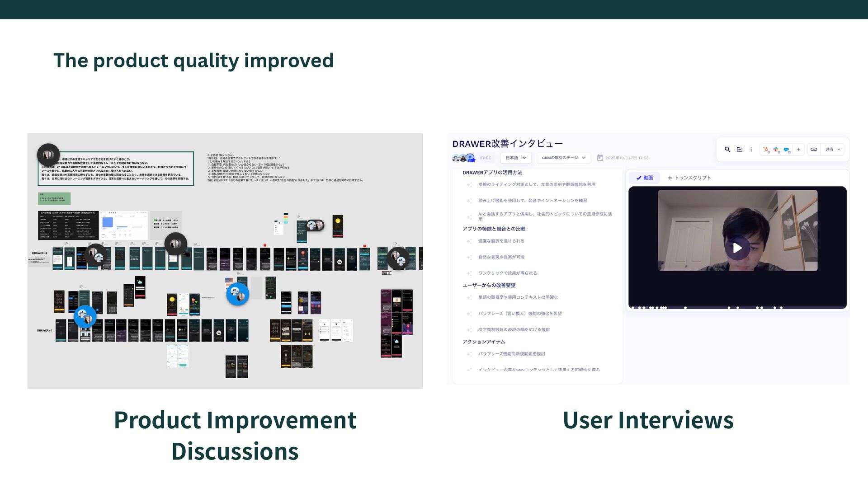The height and width of the screenshot is (488, 868).
Task: Click the copy link chain icon
Action: tap(814, 150)
